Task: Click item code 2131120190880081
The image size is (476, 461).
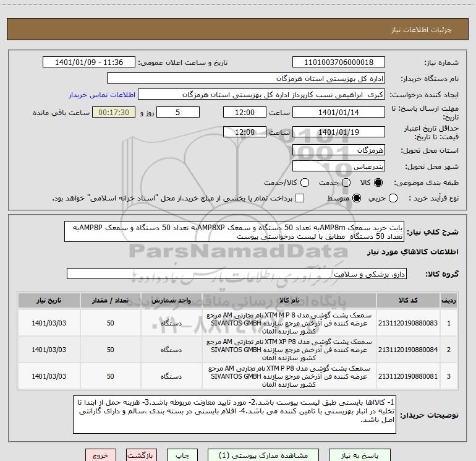Action: tap(408, 376)
